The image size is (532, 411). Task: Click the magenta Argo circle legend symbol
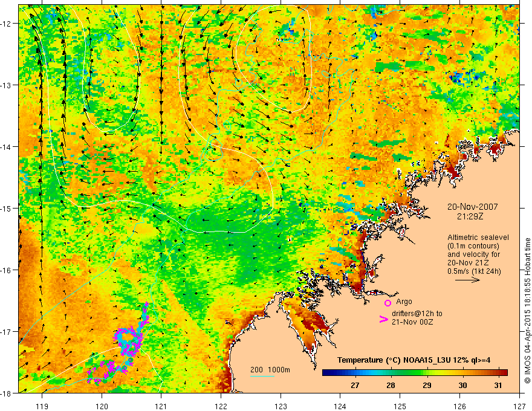(x=388, y=303)
